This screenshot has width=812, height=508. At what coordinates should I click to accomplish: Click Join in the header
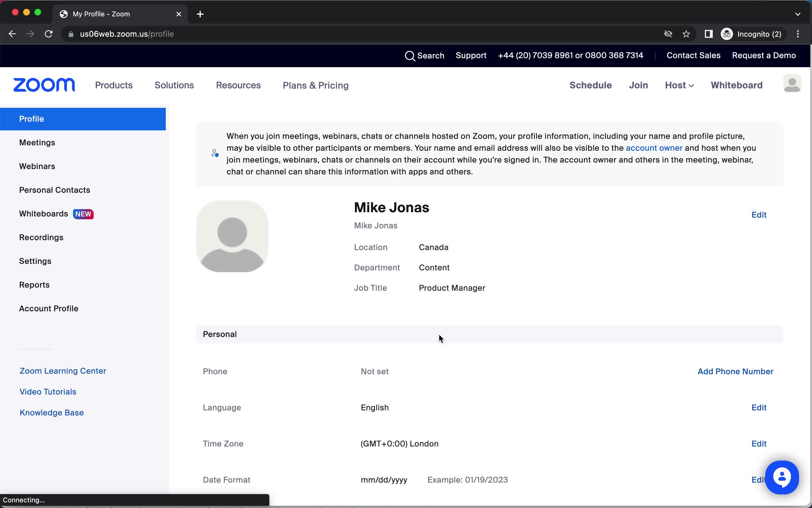click(x=638, y=85)
